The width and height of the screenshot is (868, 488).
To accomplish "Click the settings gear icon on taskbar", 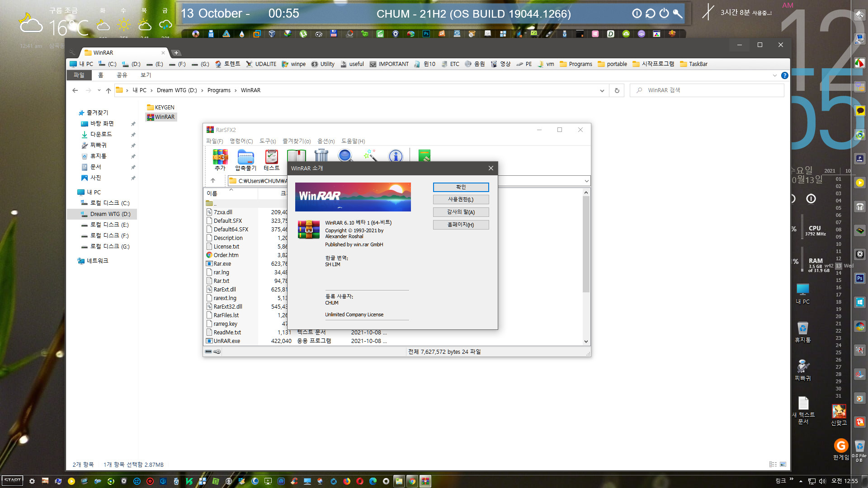I will point(32,481).
